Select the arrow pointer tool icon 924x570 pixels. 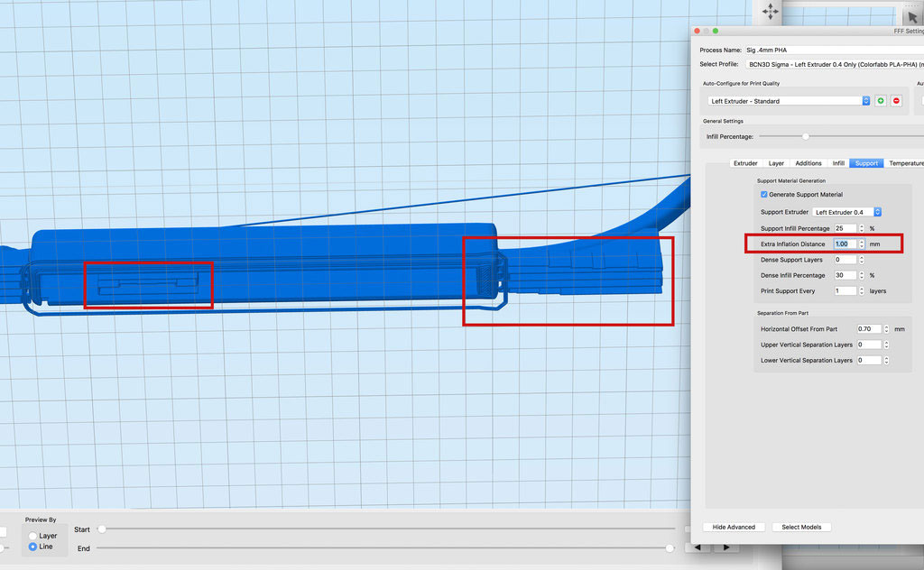(x=911, y=16)
